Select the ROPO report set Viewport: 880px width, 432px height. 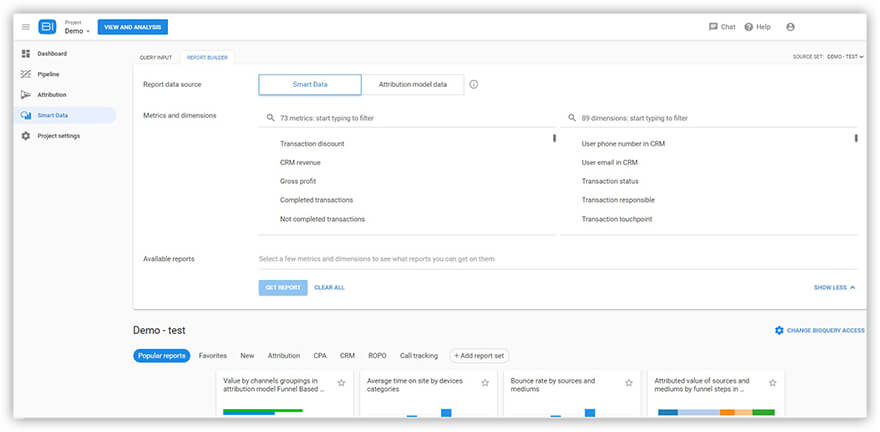377,356
